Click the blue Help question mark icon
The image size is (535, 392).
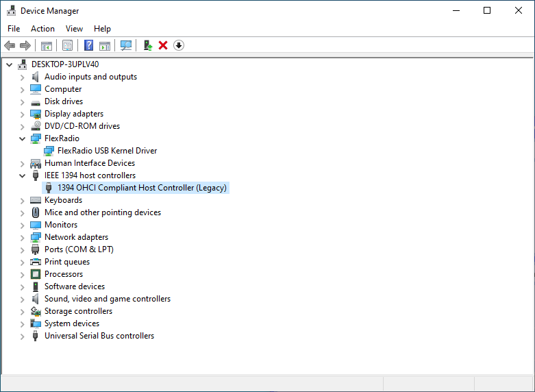(x=89, y=45)
